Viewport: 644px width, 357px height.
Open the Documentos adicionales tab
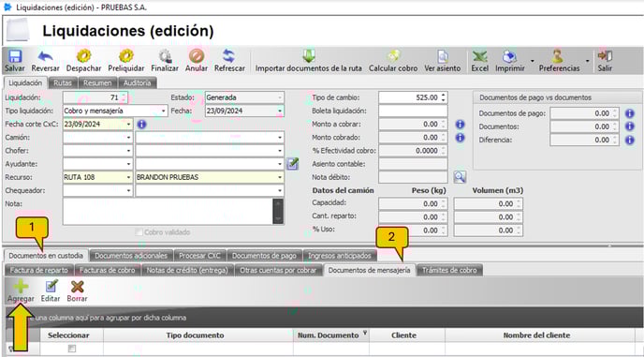tap(131, 256)
